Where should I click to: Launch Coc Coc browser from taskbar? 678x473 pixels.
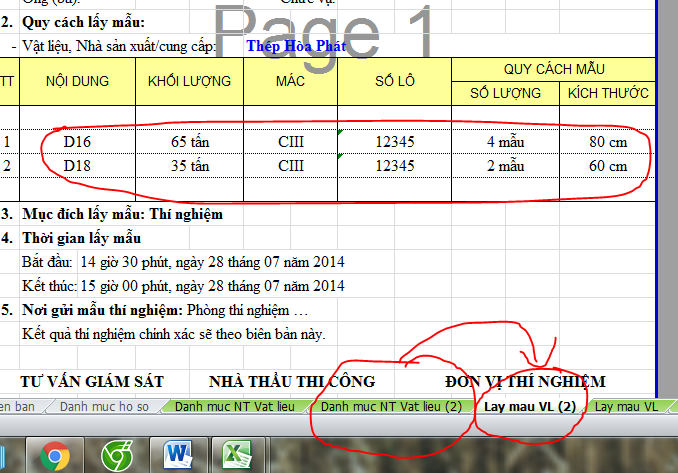pyautogui.click(x=119, y=455)
